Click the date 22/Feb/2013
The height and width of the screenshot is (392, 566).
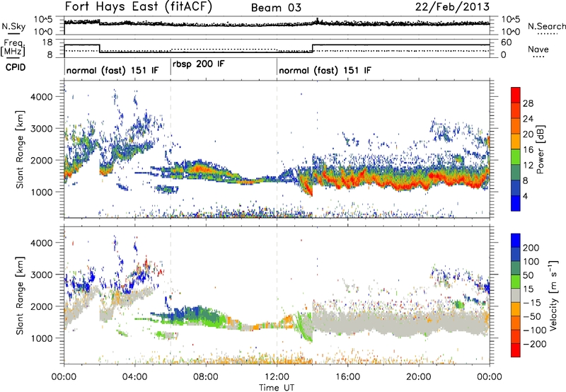452,7
